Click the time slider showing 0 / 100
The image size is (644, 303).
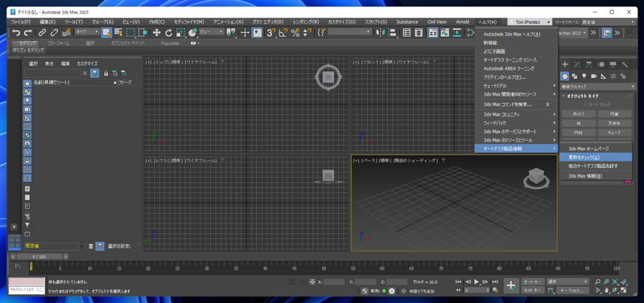pos(39,256)
